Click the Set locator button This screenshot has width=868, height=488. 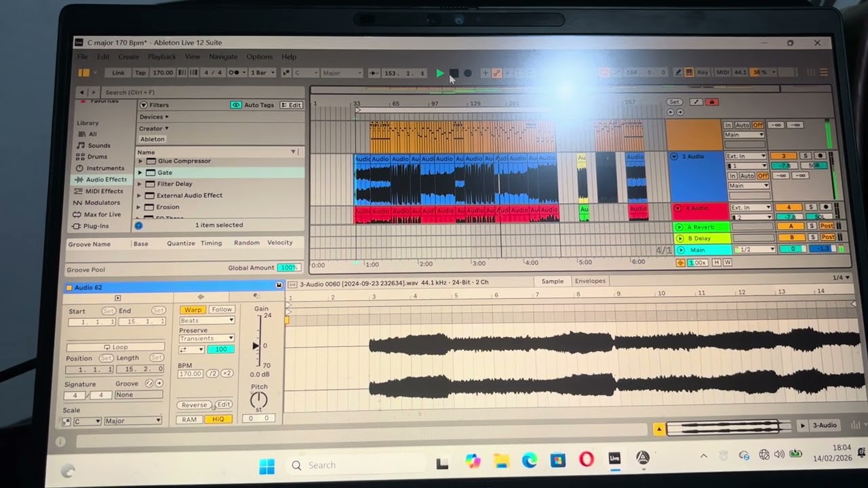(673, 102)
